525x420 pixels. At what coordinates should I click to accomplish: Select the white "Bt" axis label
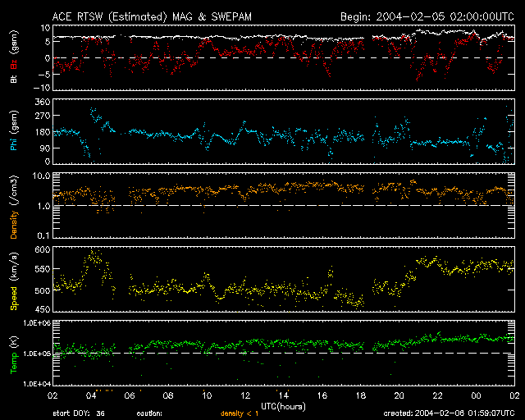14,79
